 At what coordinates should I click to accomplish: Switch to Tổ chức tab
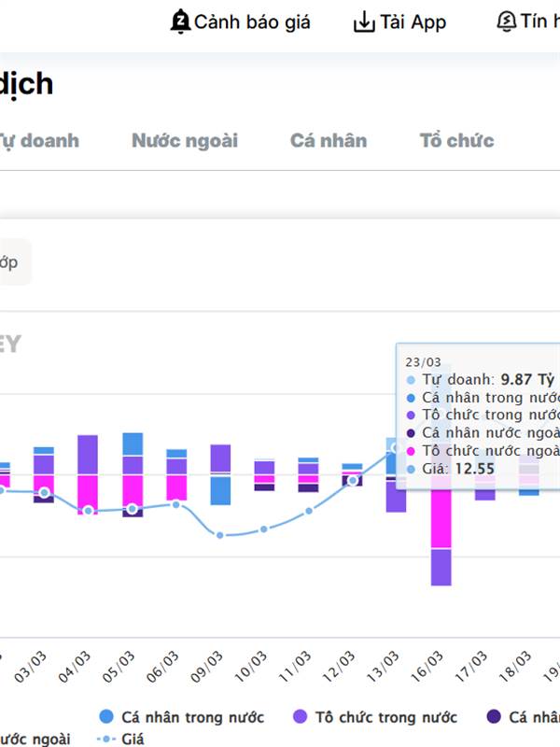[456, 141]
